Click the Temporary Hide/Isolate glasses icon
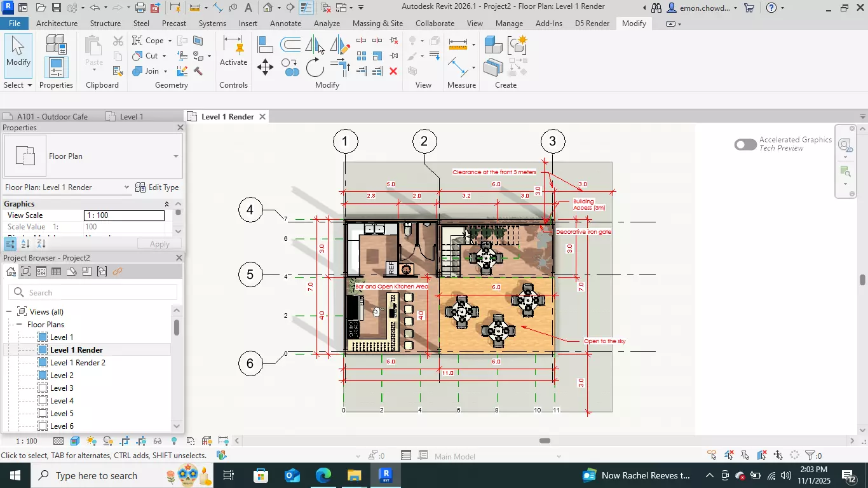The width and height of the screenshot is (868, 488). tap(158, 441)
